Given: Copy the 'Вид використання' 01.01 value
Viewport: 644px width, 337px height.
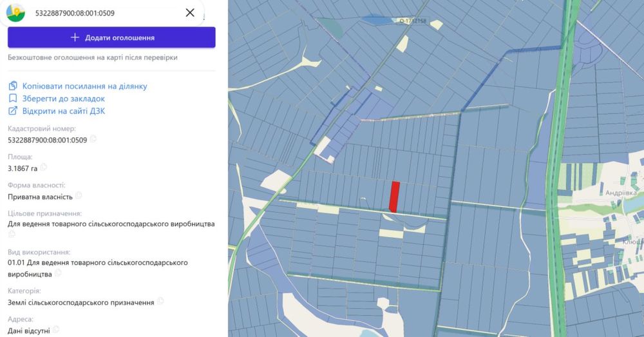Looking at the screenshot, I should (x=58, y=273).
